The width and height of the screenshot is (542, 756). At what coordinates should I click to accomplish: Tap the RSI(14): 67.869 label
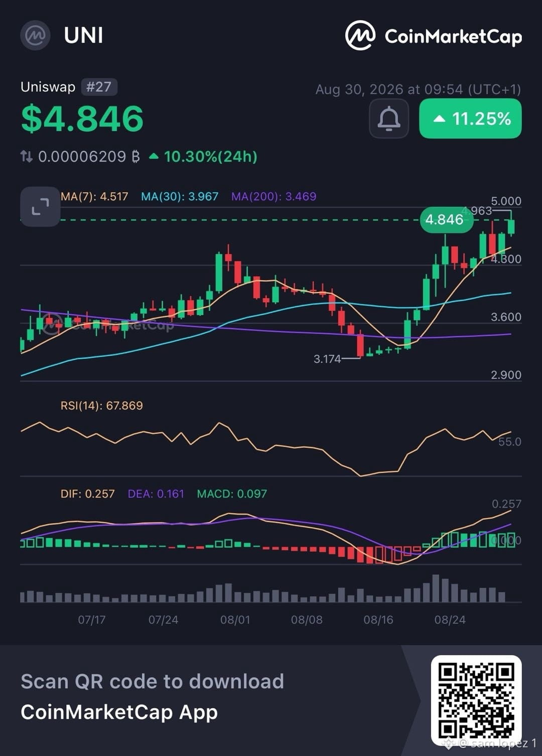[x=102, y=405]
